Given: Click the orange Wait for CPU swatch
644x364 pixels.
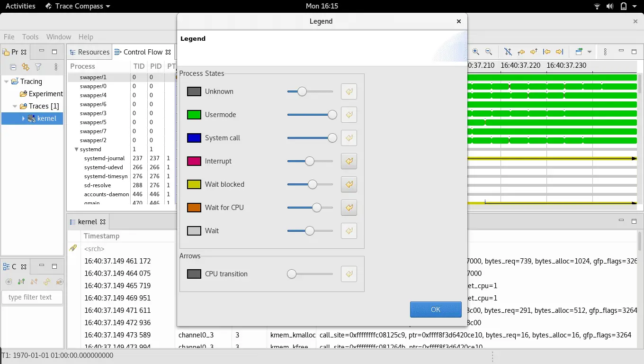Looking at the screenshot, I should coord(194,208).
